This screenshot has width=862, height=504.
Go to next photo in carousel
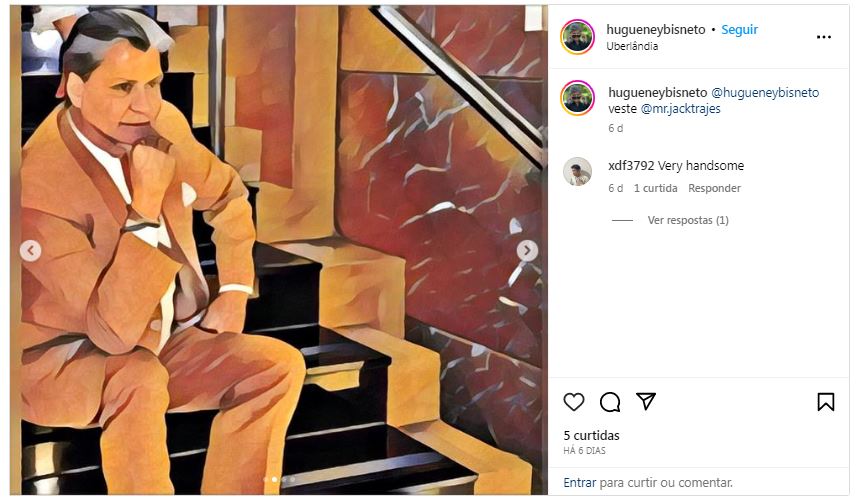tap(527, 251)
